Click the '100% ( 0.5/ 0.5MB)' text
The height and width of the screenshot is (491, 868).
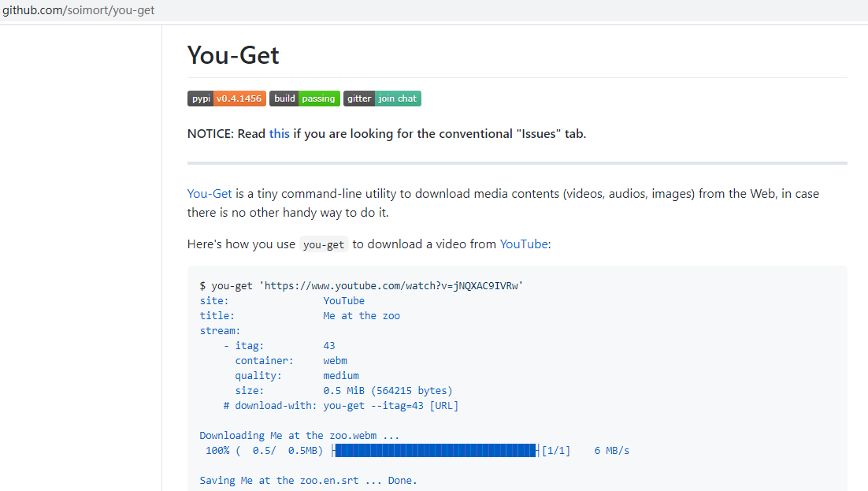click(264, 451)
